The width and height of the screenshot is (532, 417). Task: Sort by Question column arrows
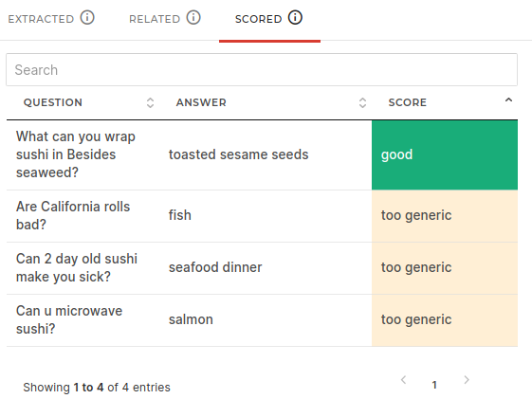pyautogui.click(x=150, y=102)
